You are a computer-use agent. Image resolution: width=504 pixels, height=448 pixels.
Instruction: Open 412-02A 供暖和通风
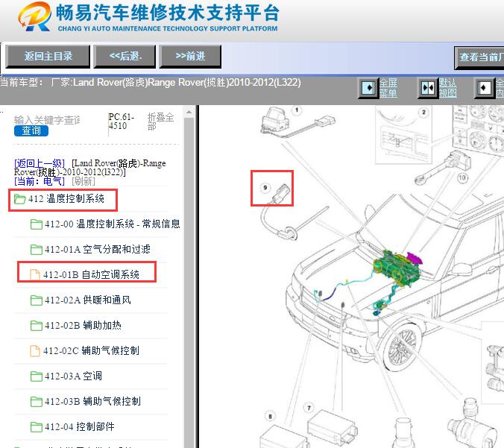(x=88, y=300)
